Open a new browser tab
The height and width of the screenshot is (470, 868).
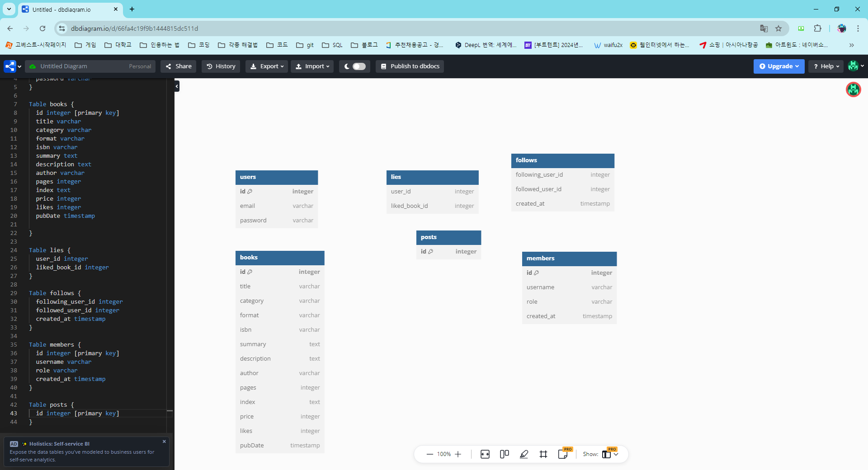click(132, 9)
